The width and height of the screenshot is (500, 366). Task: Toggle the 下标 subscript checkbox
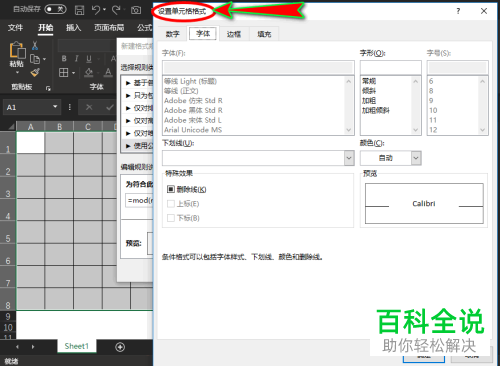(x=171, y=218)
